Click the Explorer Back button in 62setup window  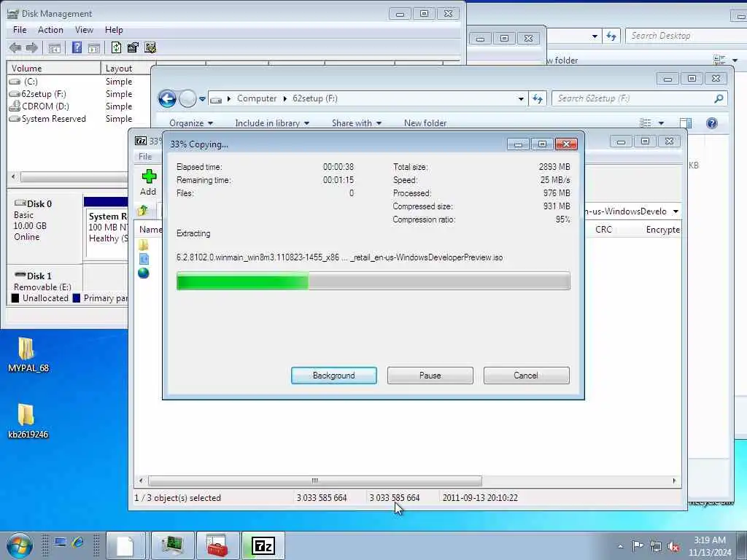(167, 98)
